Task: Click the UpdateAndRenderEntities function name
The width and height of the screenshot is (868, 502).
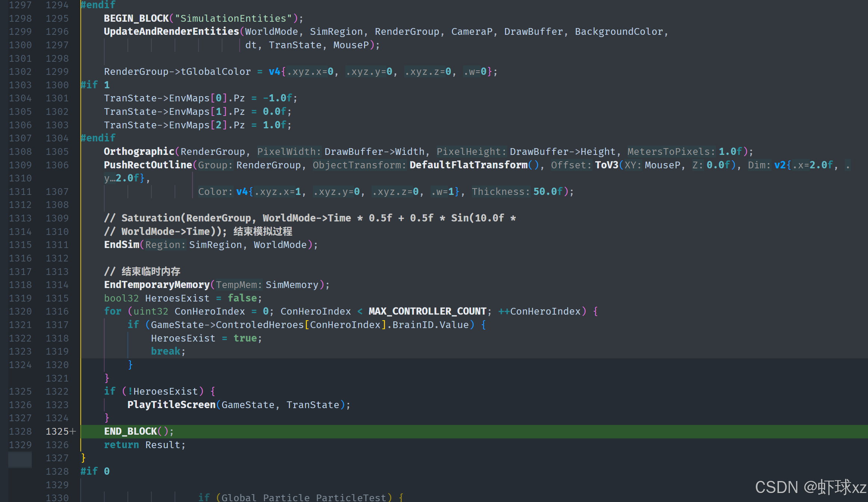Action: [171, 31]
